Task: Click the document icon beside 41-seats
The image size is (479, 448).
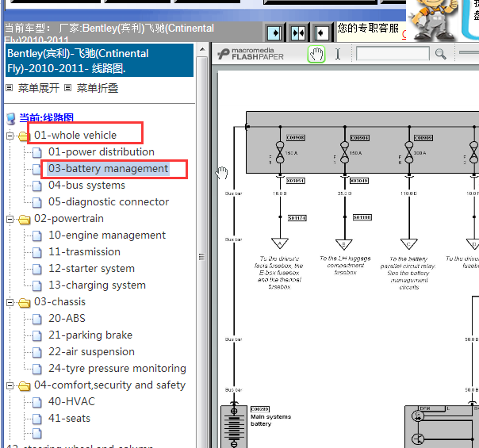Action: pos(37,419)
